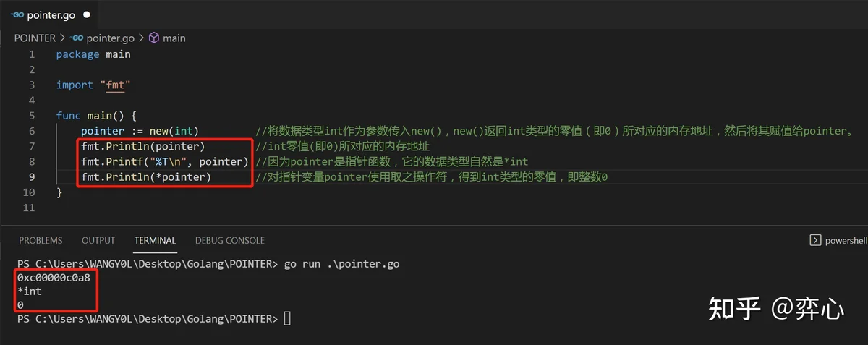868x345 pixels.
Task: Switch to the OUTPUT panel tab
Action: tap(98, 240)
